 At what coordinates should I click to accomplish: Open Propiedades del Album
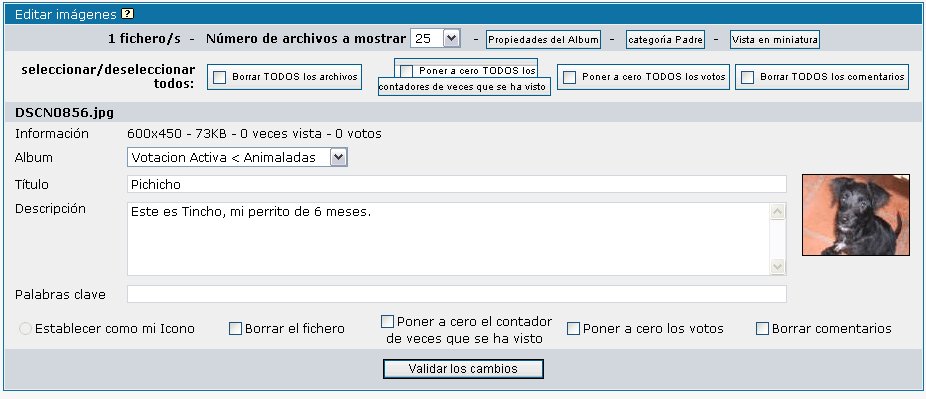click(543, 40)
